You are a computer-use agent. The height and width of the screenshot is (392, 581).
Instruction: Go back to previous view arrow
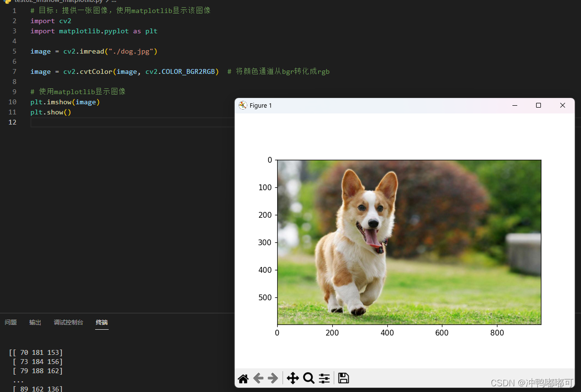pos(258,378)
